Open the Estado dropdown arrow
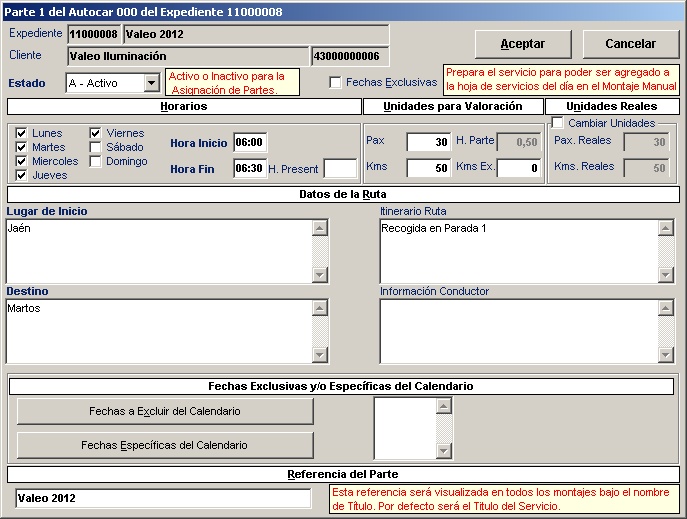Image resolution: width=687 pixels, height=519 pixels. [152, 83]
